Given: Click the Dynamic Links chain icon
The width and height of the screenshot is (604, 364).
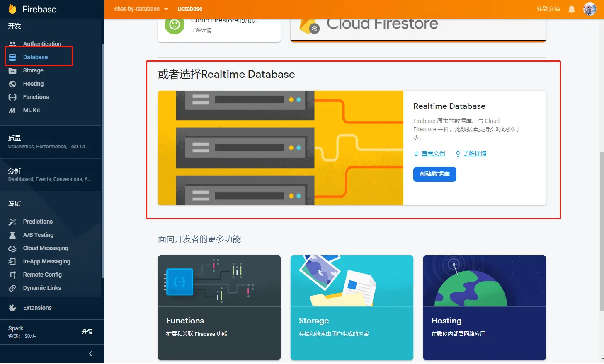Looking at the screenshot, I should [12, 288].
